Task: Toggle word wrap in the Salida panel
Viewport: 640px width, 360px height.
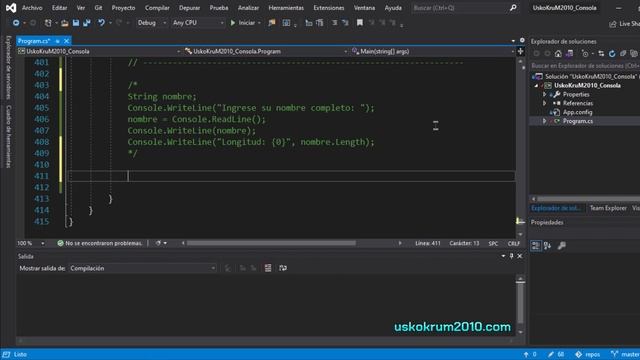Action: pyautogui.click(x=283, y=268)
